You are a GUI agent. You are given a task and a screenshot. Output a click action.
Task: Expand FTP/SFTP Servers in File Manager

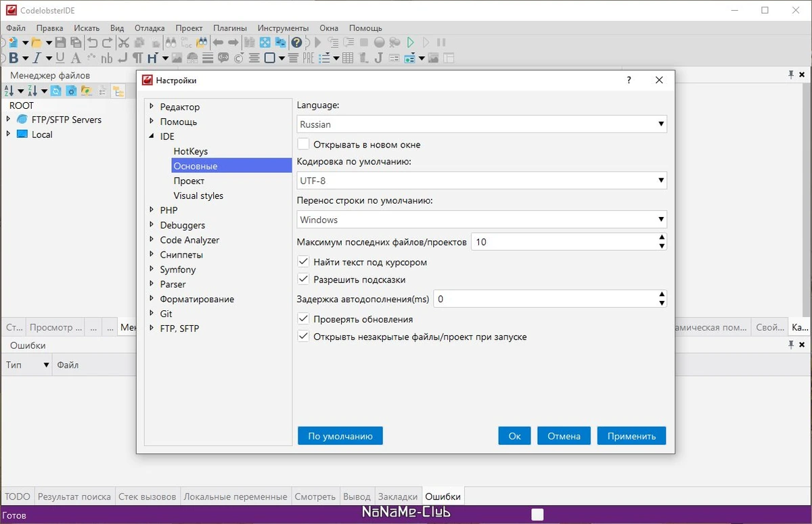pos(8,120)
